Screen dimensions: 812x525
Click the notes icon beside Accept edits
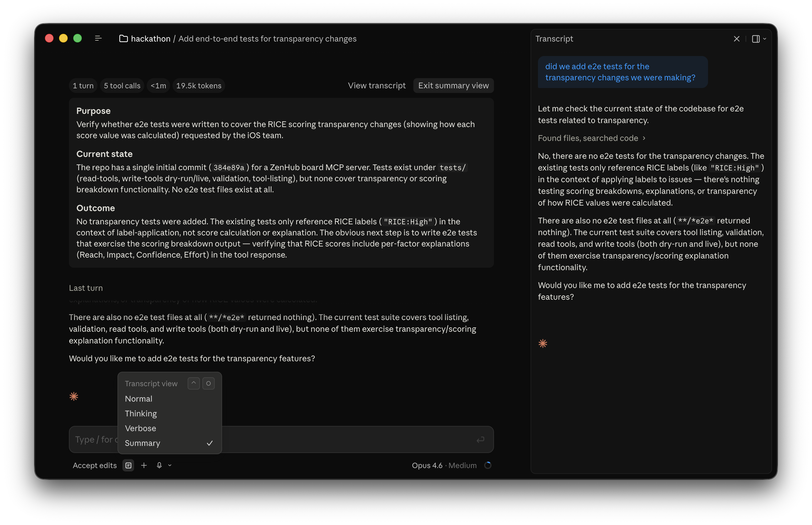pyautogui.click(x=128, y=465)
